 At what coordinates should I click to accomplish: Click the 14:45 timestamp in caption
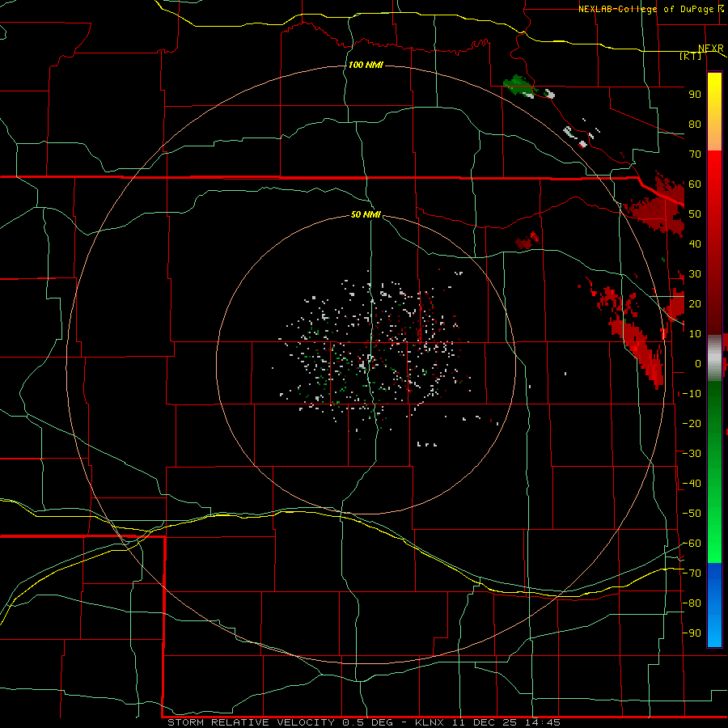pos(543,722)
